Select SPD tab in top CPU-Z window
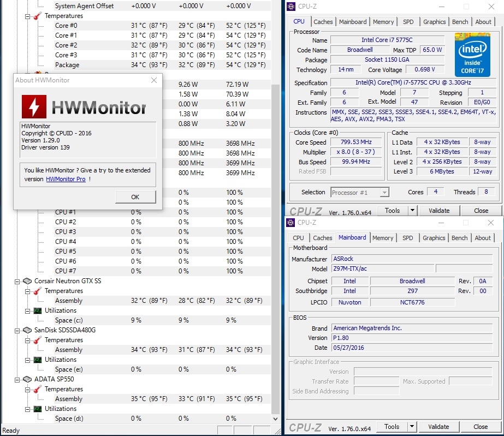504x436 pixels. coord(408,22)
